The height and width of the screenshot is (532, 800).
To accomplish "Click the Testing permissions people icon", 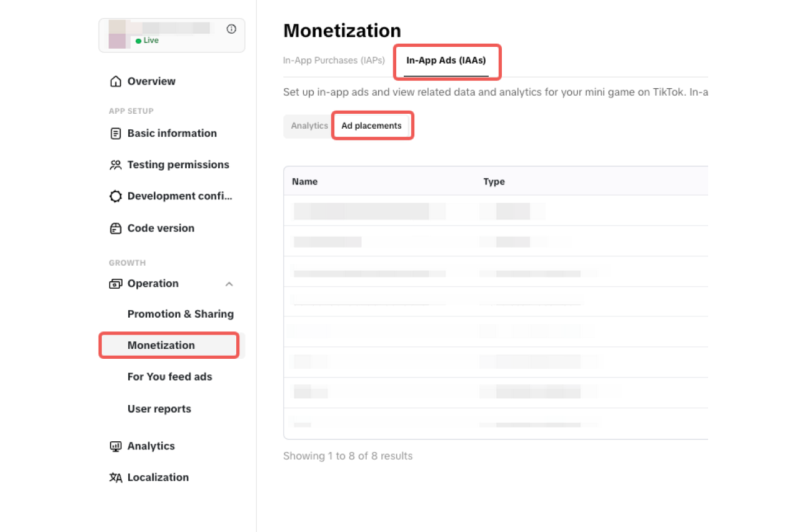I will pos(116,165).
